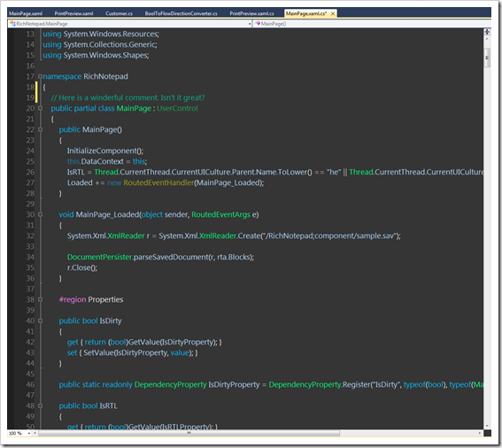The width and height of the screenshot is (502, 448).
Task: Collapse the MainPage class outline
Action: click(40, 108)
